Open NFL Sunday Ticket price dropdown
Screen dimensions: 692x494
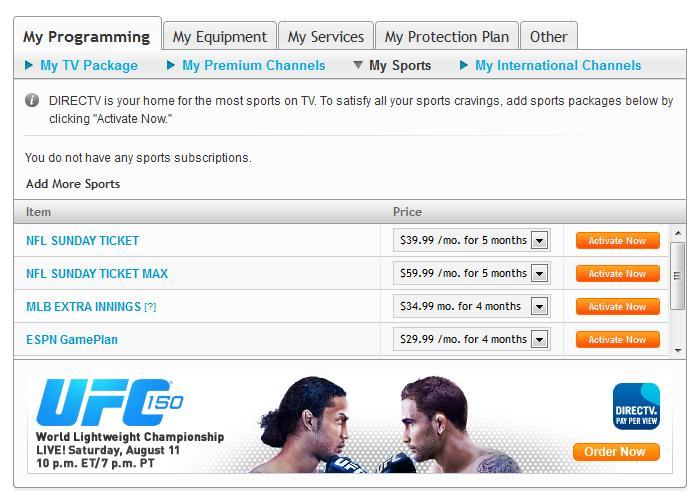(x=539, y=241)
